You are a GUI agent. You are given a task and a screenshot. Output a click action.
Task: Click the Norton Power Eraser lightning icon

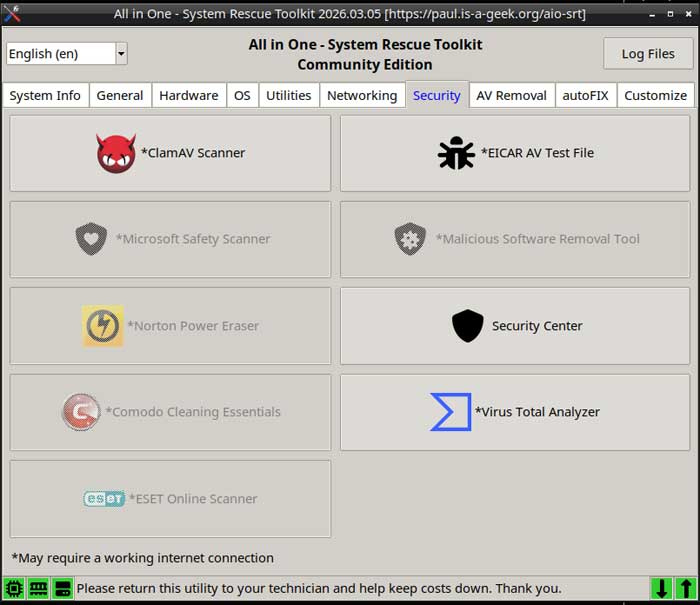tap(103, 326)
